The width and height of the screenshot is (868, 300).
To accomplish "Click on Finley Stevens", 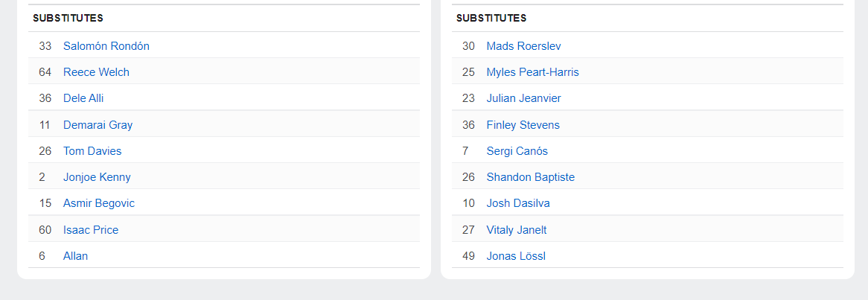I will tap(523, 125).
